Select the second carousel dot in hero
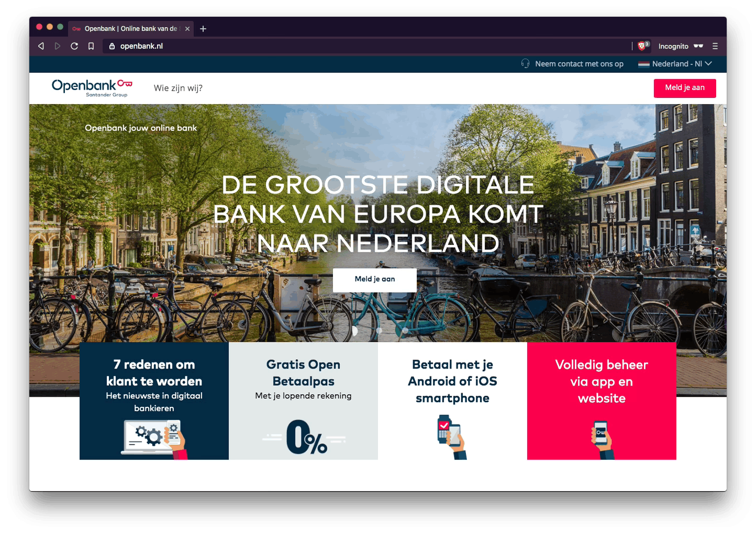Viewport: 756px width, 533px height. point(379,330)
